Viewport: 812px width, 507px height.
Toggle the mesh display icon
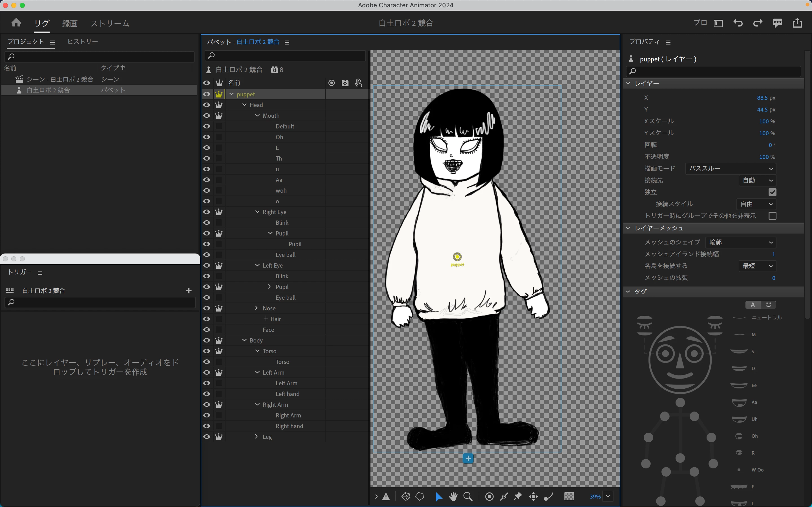tap(406, 496)
